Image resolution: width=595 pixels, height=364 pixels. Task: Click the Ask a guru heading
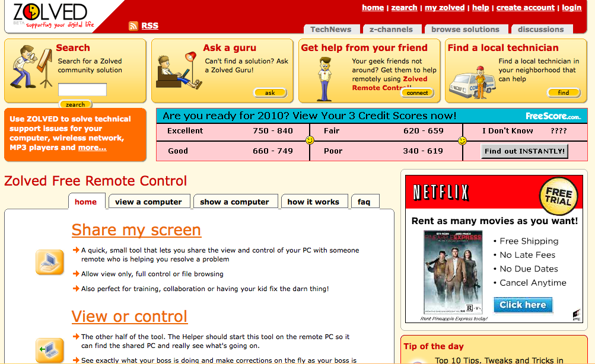[230, 48]
